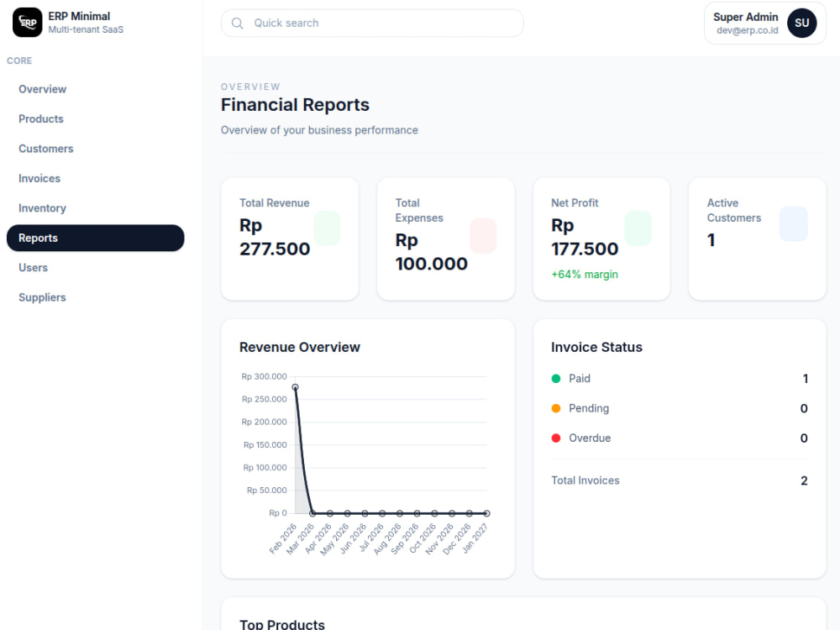Click the Jan 2027 data point on chart
Screen dimensions: 840x630
486,513
